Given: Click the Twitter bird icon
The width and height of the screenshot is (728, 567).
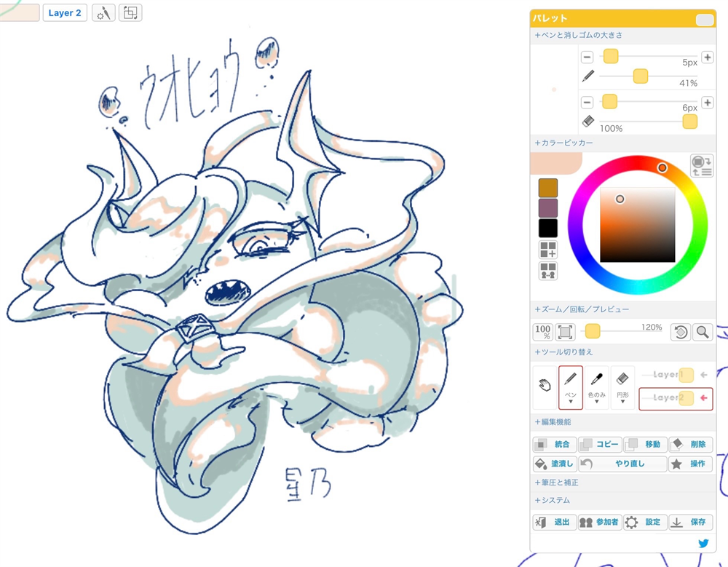Looking at the screenshot, I should 703,543.
